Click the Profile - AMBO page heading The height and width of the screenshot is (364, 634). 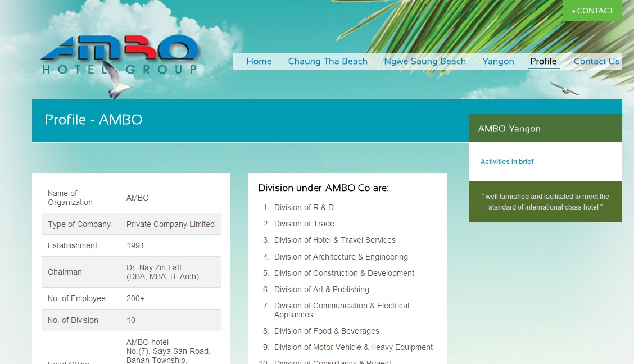(93, 120)
